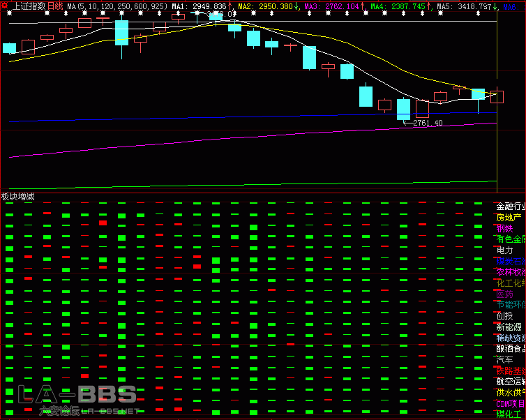Click the 煤化工 sector label
This screenshot has width=526, height=420.
coord(509,414)
